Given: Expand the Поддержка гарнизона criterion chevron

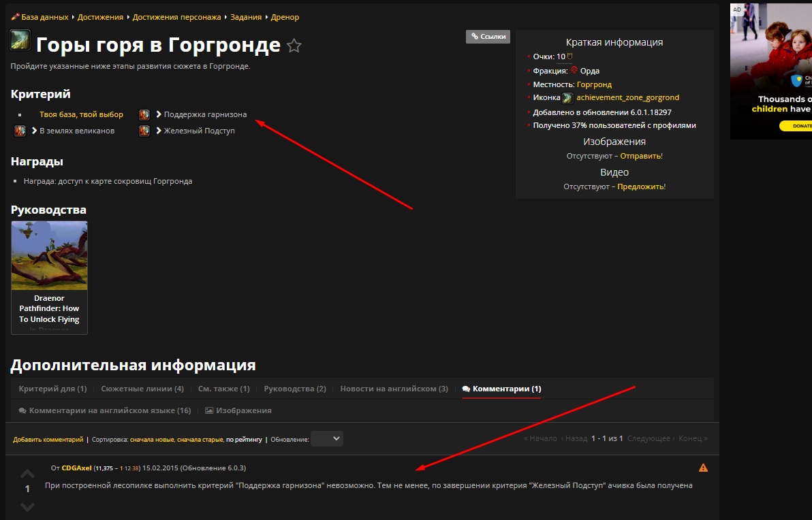Looking at the screenshot, I should [159, 114].
